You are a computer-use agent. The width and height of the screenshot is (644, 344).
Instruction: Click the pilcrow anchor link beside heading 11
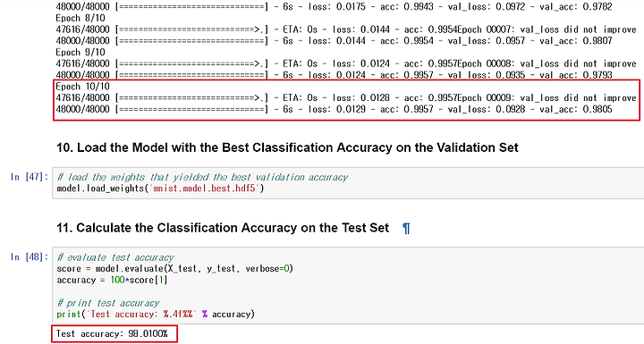[406, 228]
